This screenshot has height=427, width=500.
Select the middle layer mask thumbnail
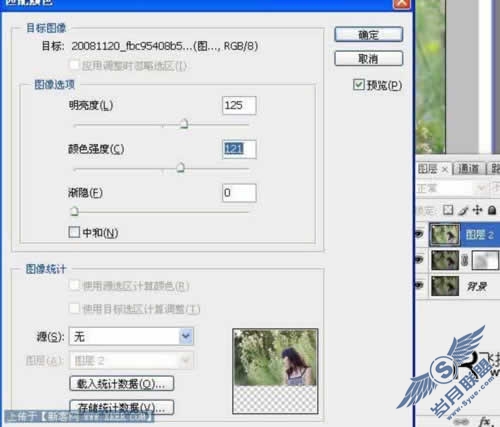(485, 260)
